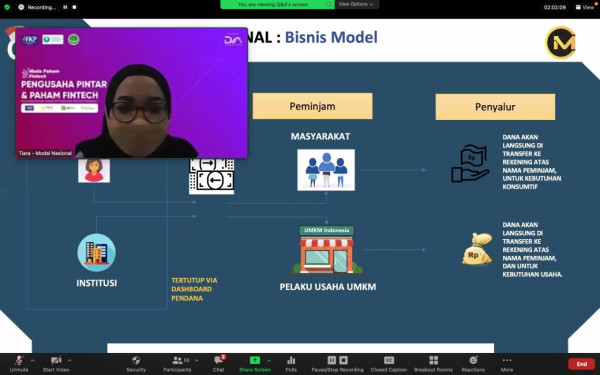This screenshot has height=375, width=600.
Task: Click the Masyarakat people icon
Action: [x=326, y=170]
